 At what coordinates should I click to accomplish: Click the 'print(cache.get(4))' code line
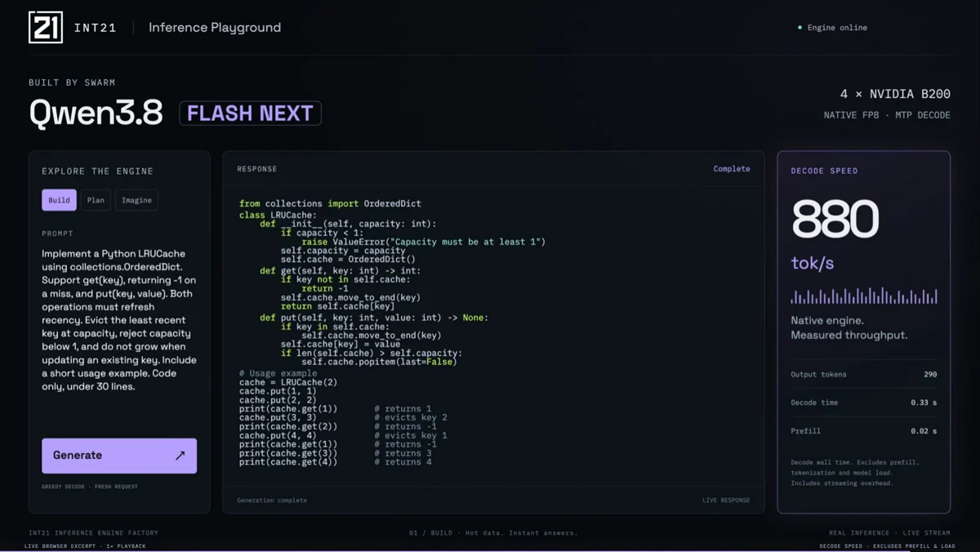coord(288,462)
